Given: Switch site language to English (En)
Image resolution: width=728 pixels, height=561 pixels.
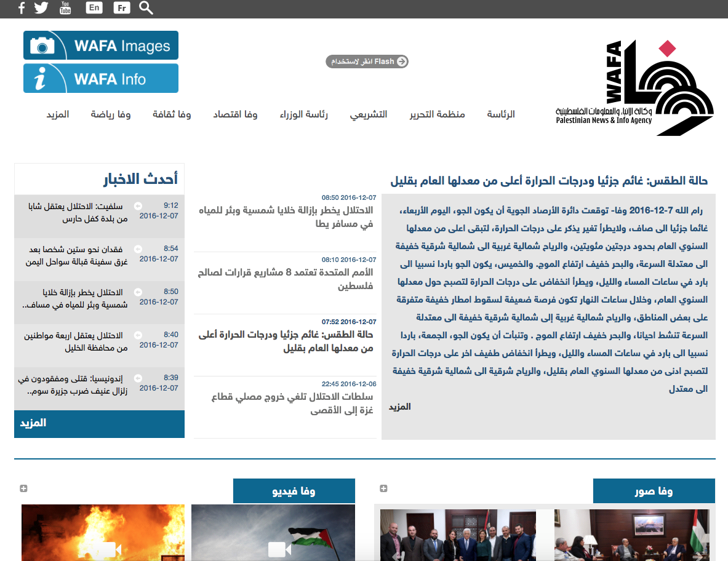Looking at the screenshot, I should pyautogui.click(x=94, y=8).
